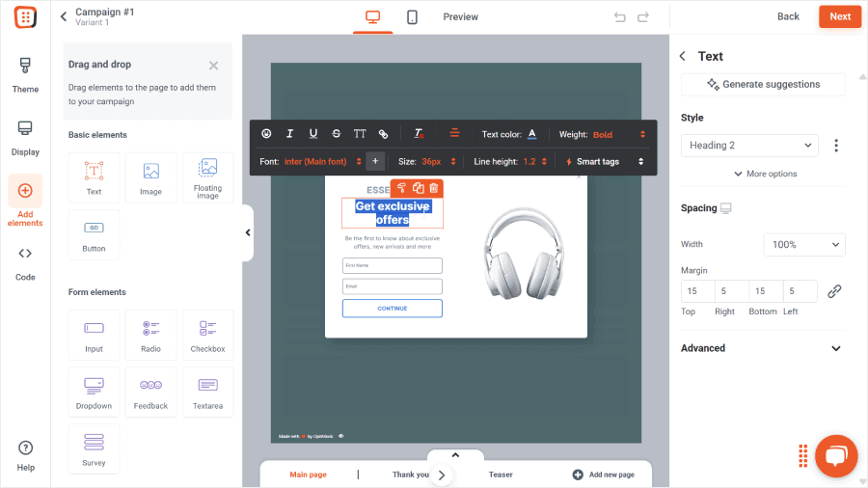Screen dimensions: 868x488
Task: Click the Next button
Action: 840,16
